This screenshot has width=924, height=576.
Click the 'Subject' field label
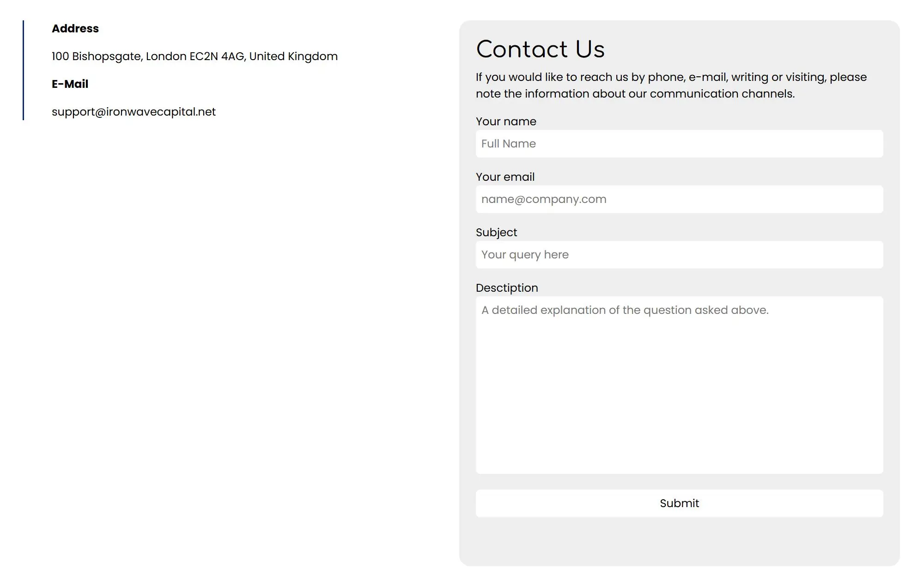click(x=496, y=233)
